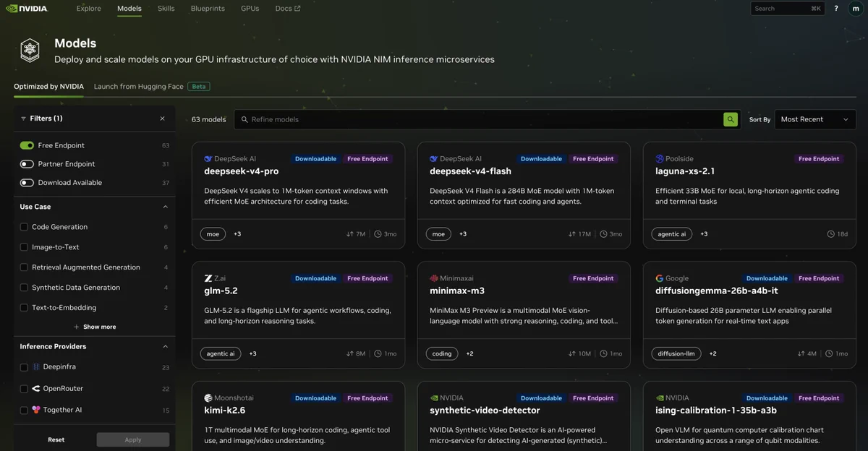The height and width of the screenshot is (451, 868).
Task: Click the Moonshotai logo on kimi-k2.6
Action: [x=208, y=398]
